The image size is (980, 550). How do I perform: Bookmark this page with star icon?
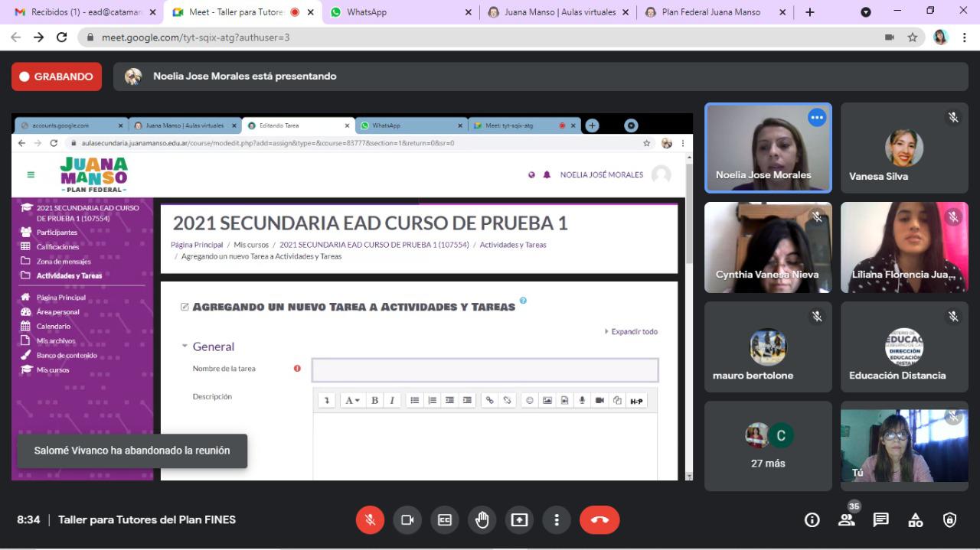pyautogui.click(x=913, y=37)
